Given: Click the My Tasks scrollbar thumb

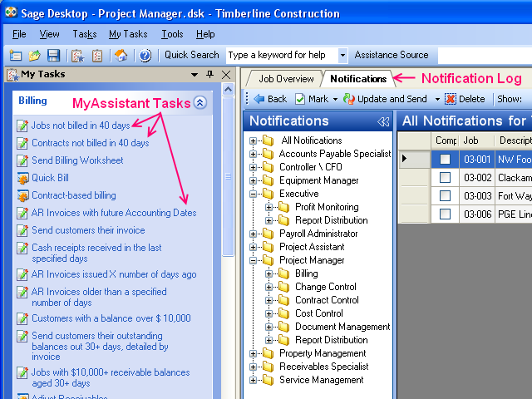Looking at the screenshot, I should tap(228, 176).
